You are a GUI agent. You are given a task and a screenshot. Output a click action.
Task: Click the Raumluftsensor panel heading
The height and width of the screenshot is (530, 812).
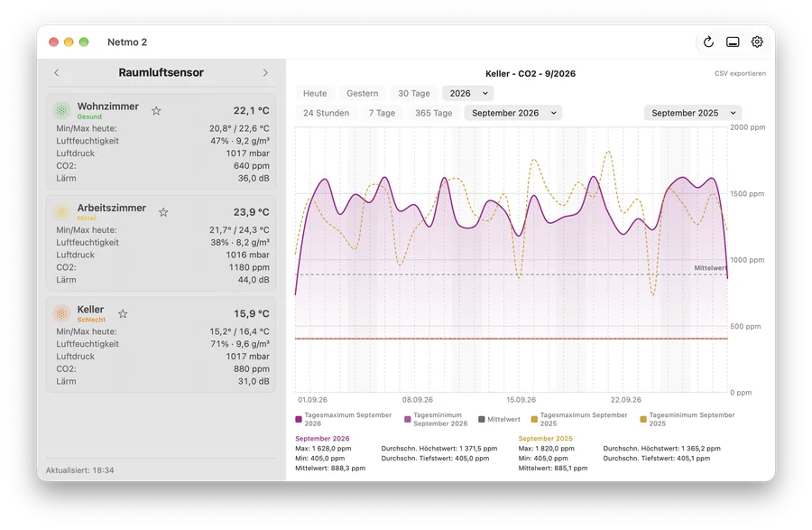(161, 72)
